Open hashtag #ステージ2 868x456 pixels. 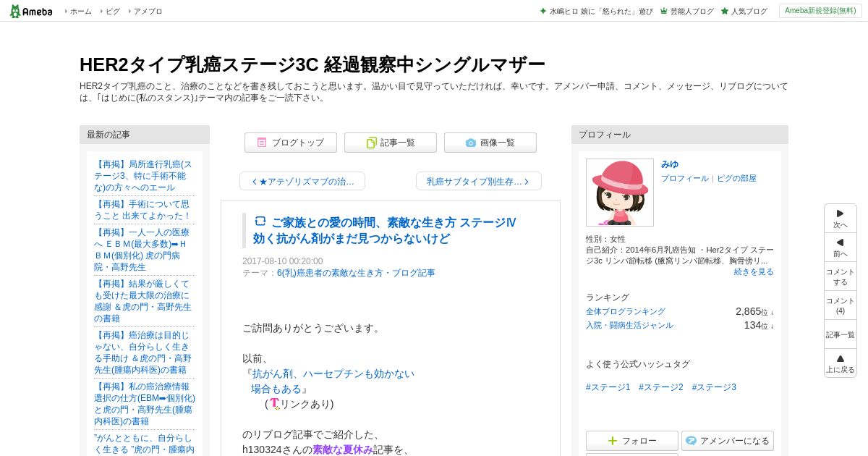click(661, 387)
